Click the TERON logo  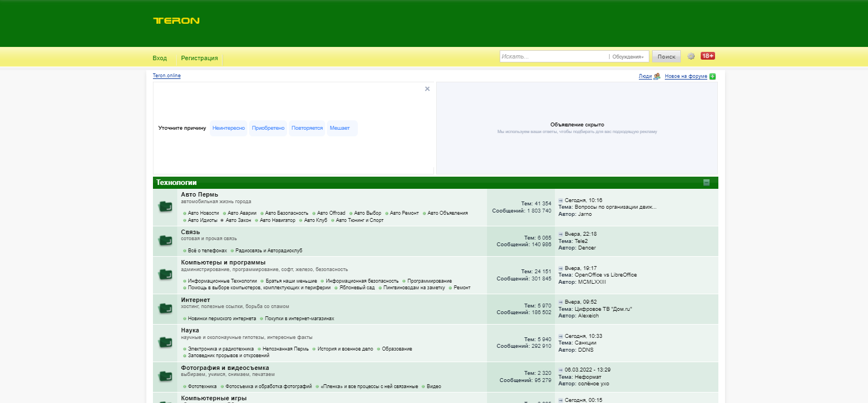click(176, 20)
